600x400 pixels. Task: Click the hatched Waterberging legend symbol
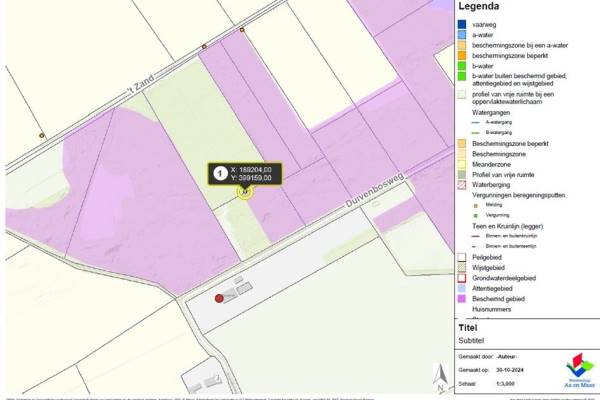point(461,184)
